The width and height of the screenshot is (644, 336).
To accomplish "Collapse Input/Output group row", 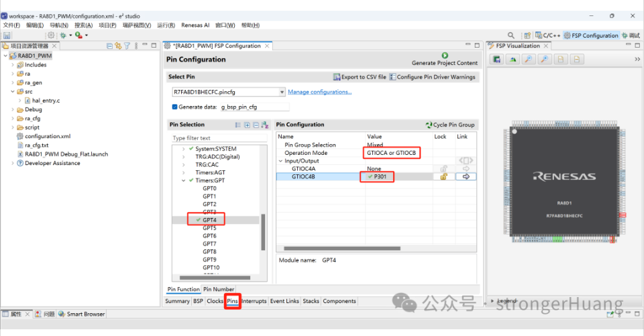I will [280, 160].
